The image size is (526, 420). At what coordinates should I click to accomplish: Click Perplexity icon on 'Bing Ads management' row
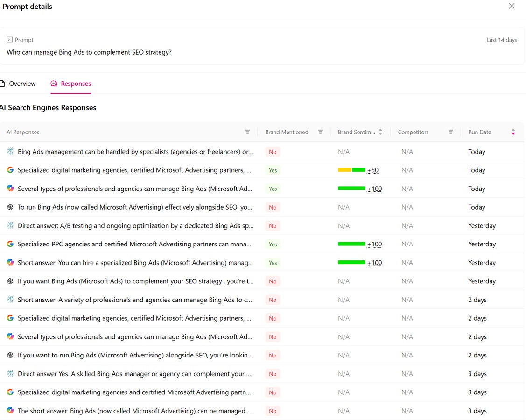[10, 152]
